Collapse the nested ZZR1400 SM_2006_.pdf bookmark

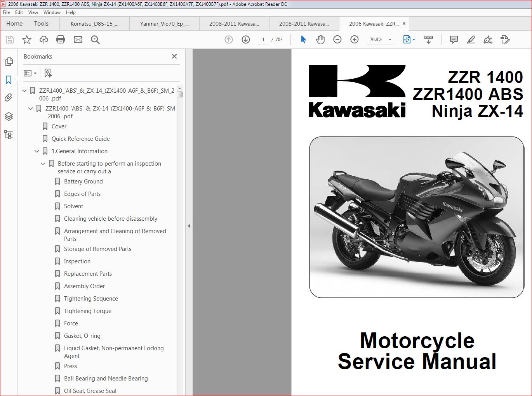pos(31,109)
